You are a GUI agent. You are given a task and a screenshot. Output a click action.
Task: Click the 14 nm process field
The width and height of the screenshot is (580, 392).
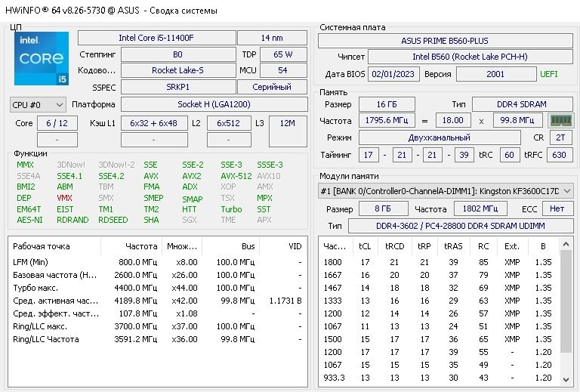(272, 38)
